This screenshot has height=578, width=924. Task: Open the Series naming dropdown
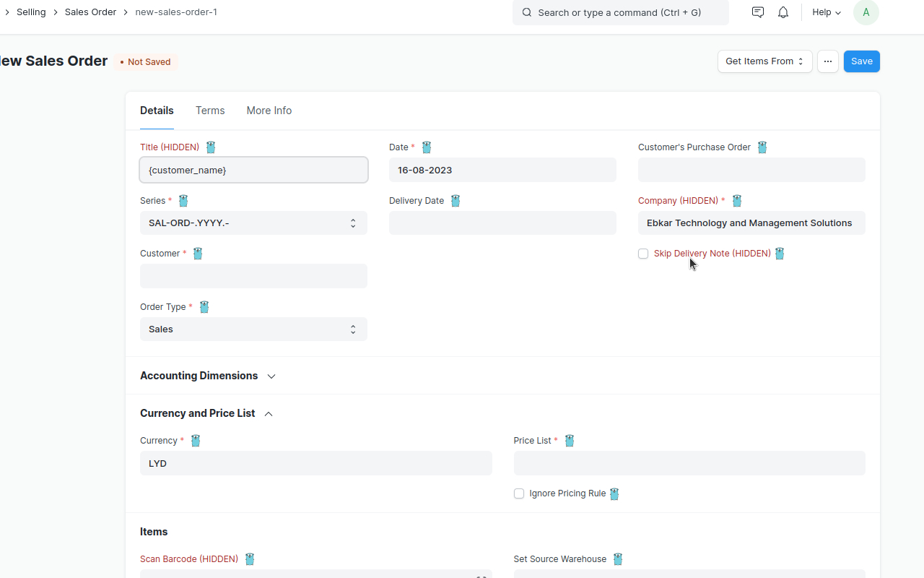click(x=253, y=223)
